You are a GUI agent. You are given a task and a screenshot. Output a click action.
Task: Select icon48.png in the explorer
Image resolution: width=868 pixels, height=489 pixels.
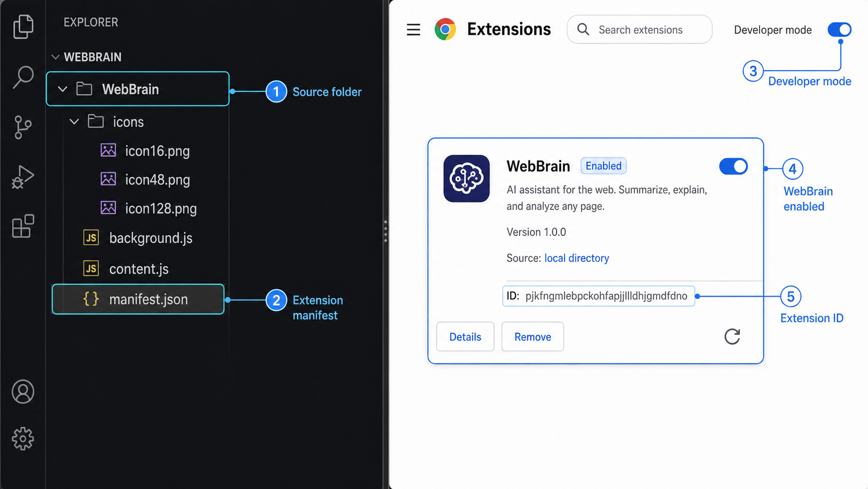[157, 180]
